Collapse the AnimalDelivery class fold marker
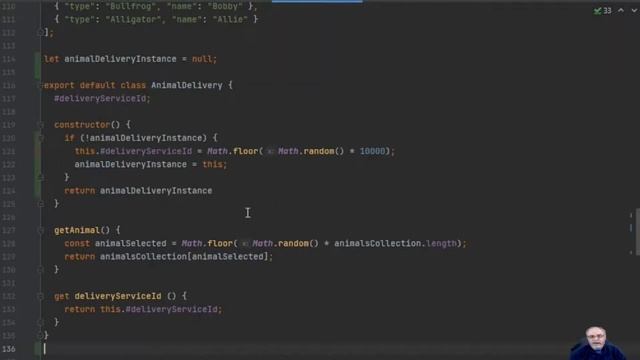Viewport: 640px width, 360px height. point(40,85)
